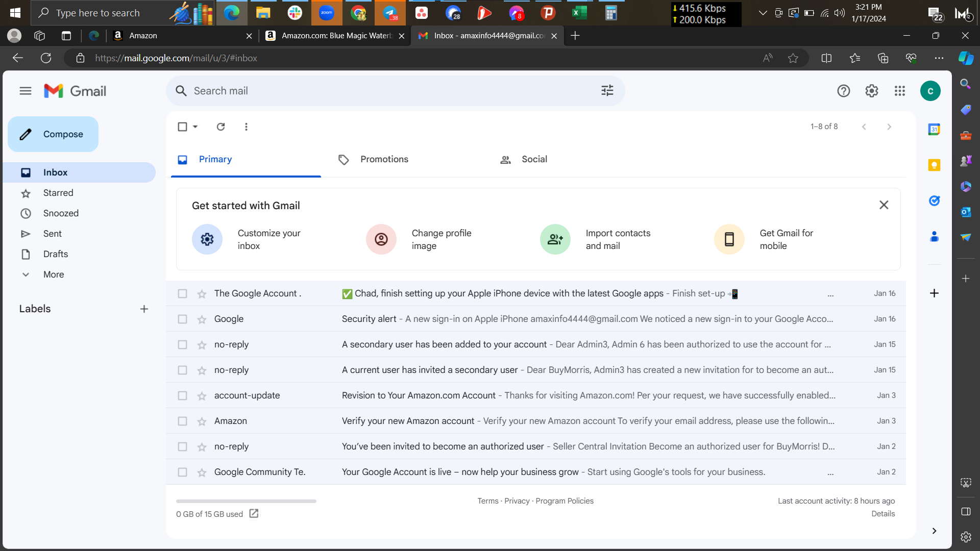Click the Compose button

pyautogui.click(x=53, y=134)
